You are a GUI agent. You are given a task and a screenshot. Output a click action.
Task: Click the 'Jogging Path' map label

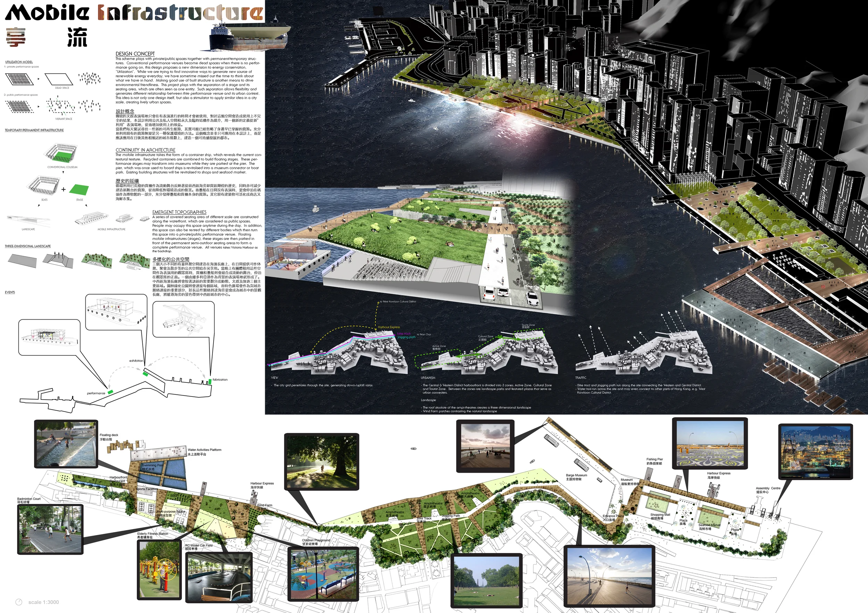pos(451,515)
